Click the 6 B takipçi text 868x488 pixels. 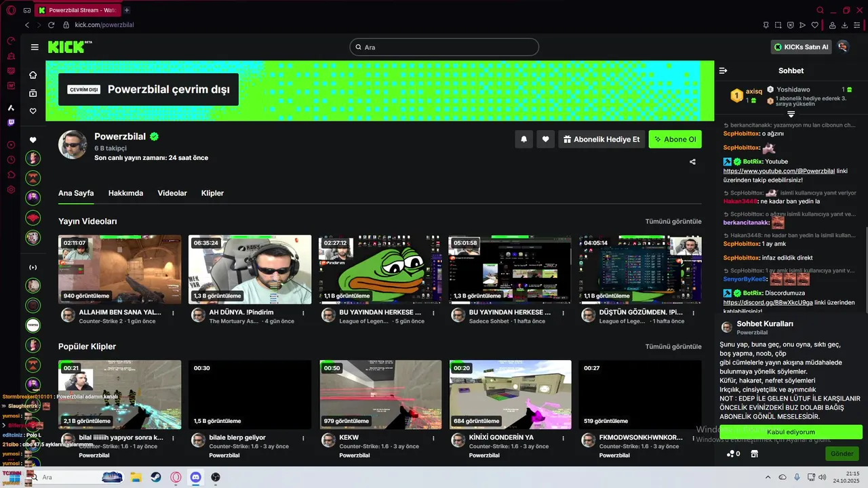(111, 148)
